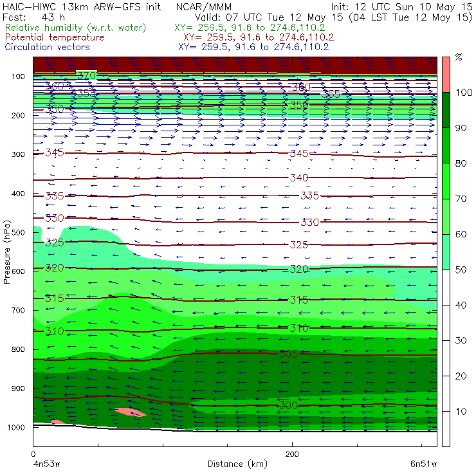Click the '30' colorbar tick label
This screenshot has width=476, height=476.
tap(461, 341)
